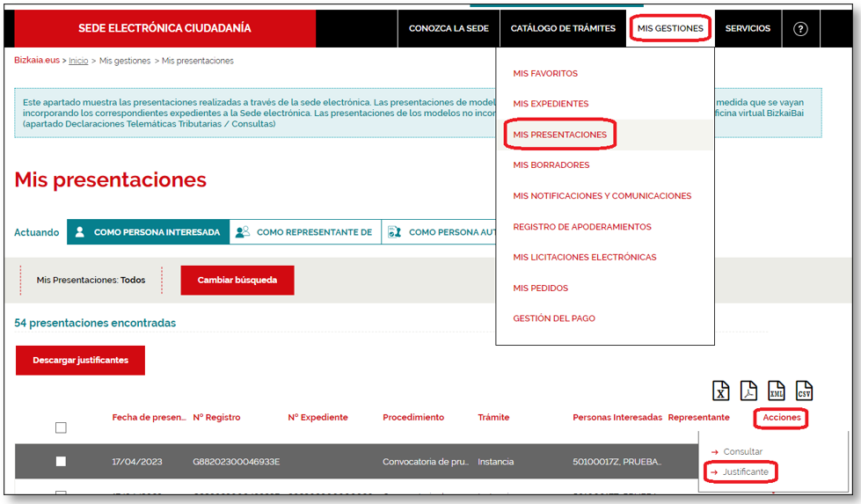Viewport: 861px width, 504px height.
Task: Select Gestión del Pago menu entry
Action: (x=554, y=318)
